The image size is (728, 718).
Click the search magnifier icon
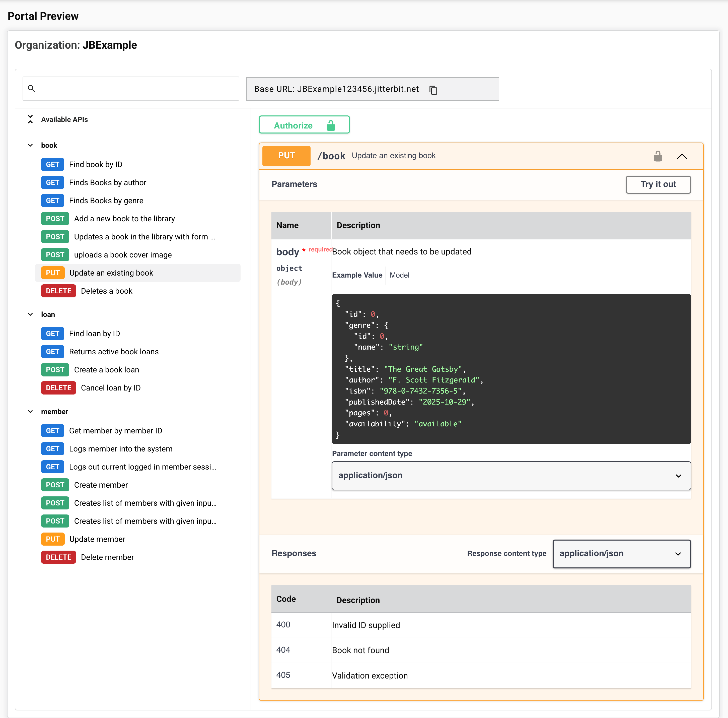[32, 89]
